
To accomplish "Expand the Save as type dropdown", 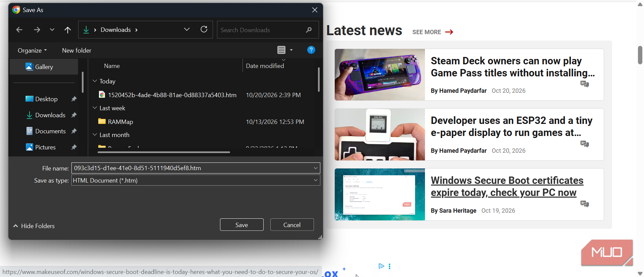I will point(316,180).
